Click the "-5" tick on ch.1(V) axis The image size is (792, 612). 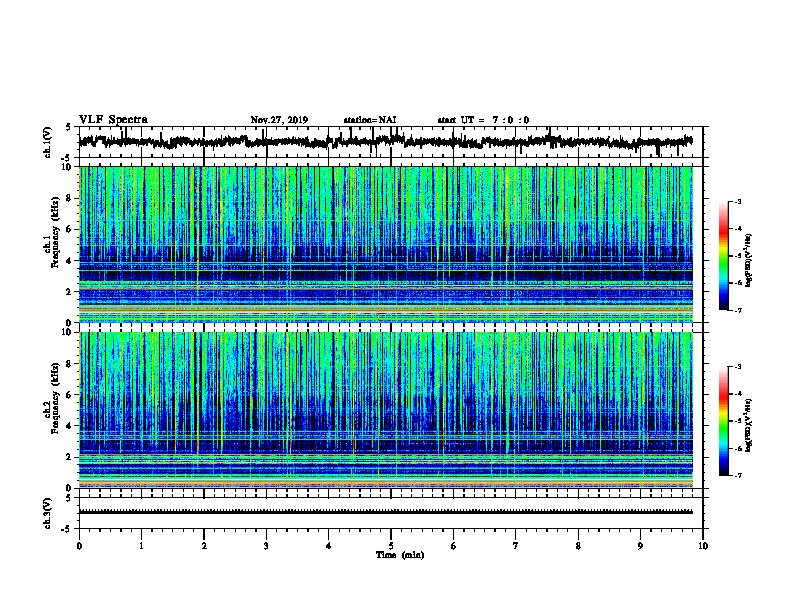67,158
